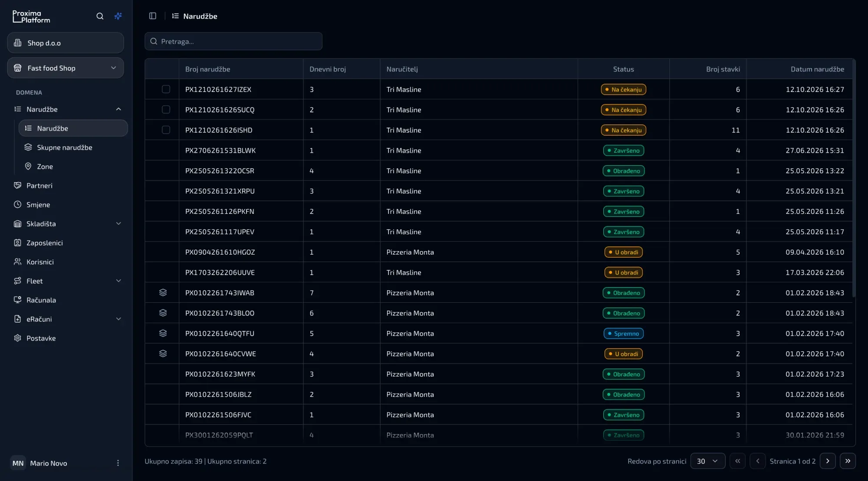This screenshot has width=868, height=481.
Task: Open user menu dots next to Mario Novo
Action: (118, 463)
